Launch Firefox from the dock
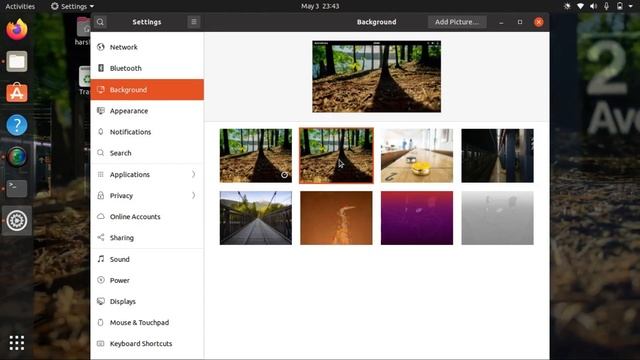This screenshot has height=360, width=640. tap(17, 30)
